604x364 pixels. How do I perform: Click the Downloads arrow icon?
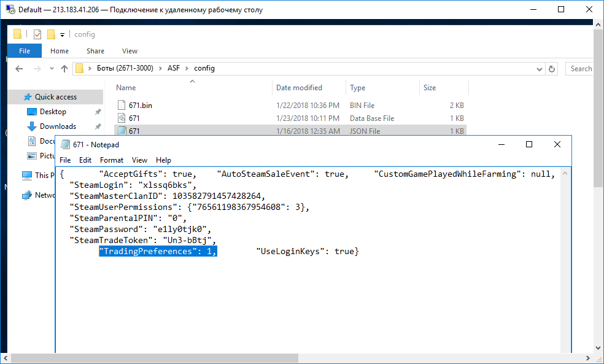[x=31, y=126]
